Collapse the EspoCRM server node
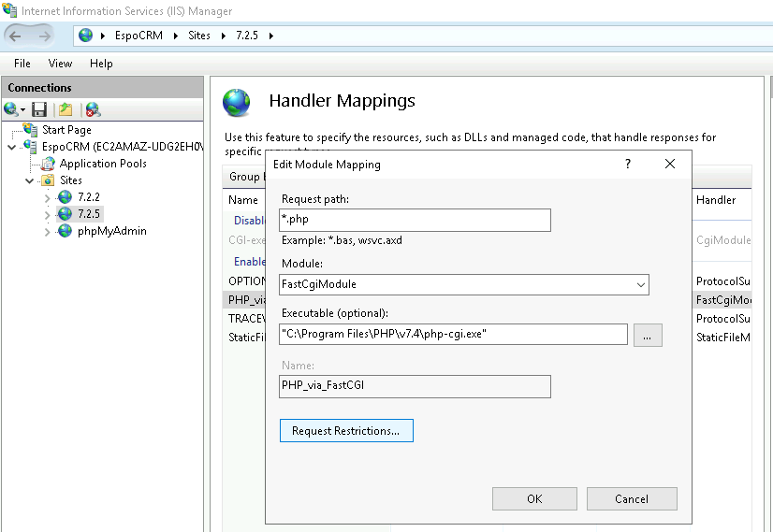Image resolution: width=773 pixels, height=532 pixels. 12,148
